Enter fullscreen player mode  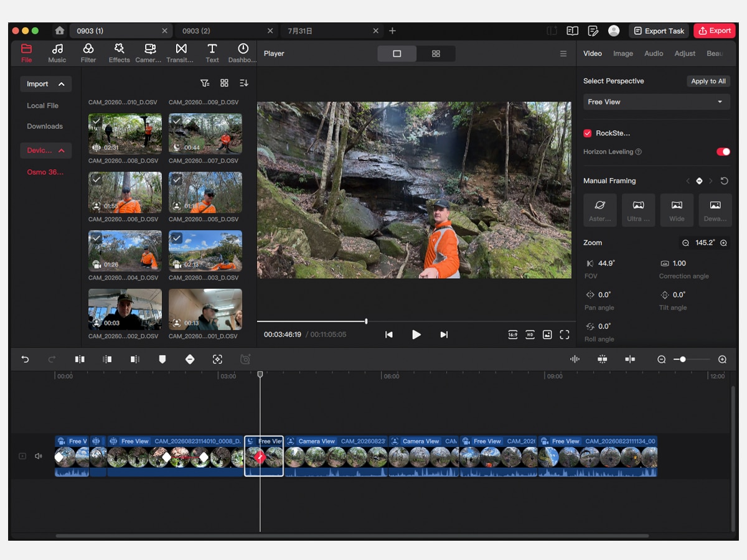[565, 335]
